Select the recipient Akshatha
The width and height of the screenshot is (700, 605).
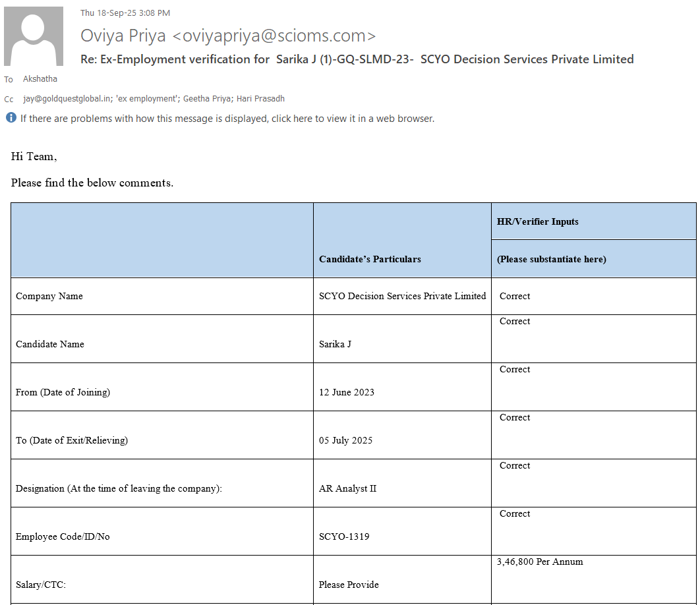[x=40, y=79]
